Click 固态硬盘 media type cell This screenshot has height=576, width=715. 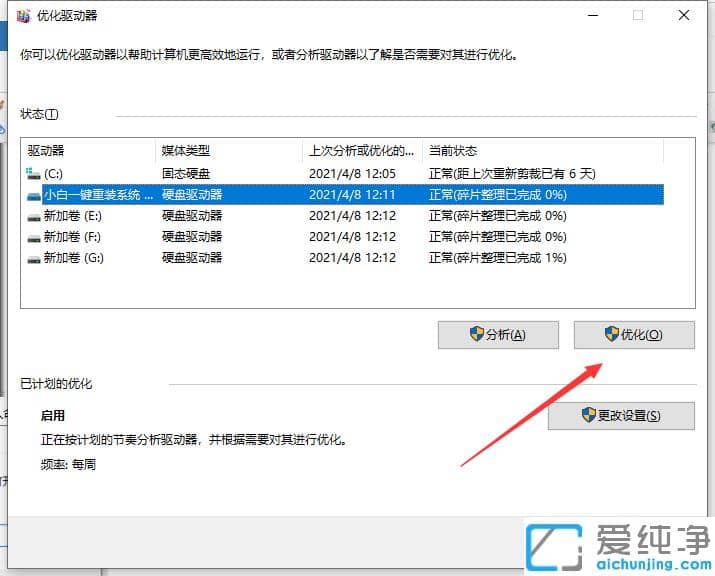pos(186,174)
